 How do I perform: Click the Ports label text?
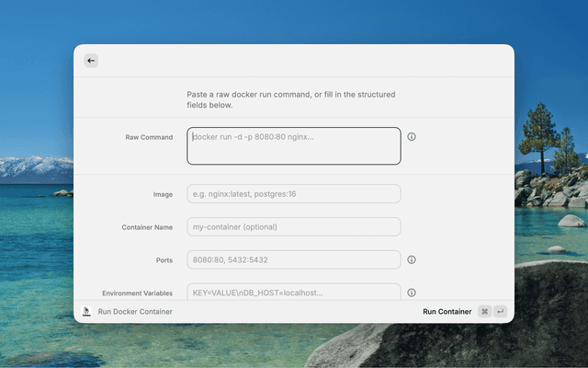tap(164, 259)
